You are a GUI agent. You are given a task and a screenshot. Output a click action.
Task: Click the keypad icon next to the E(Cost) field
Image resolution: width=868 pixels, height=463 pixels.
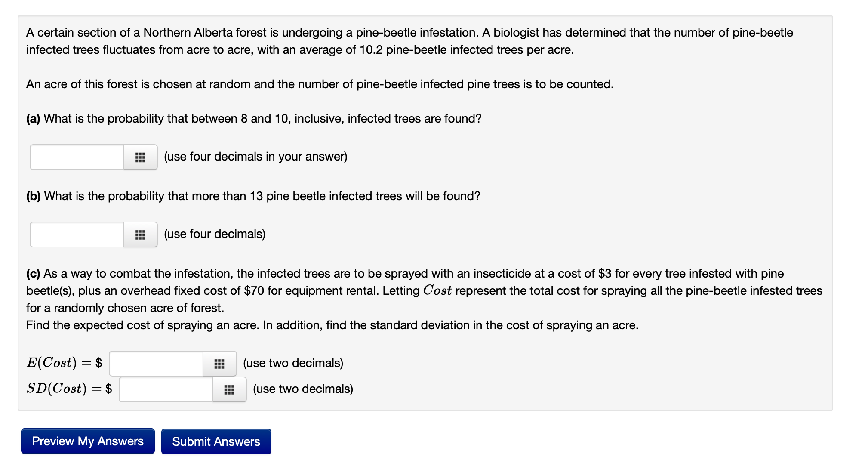pyautogui.click(x=219, y=364)
